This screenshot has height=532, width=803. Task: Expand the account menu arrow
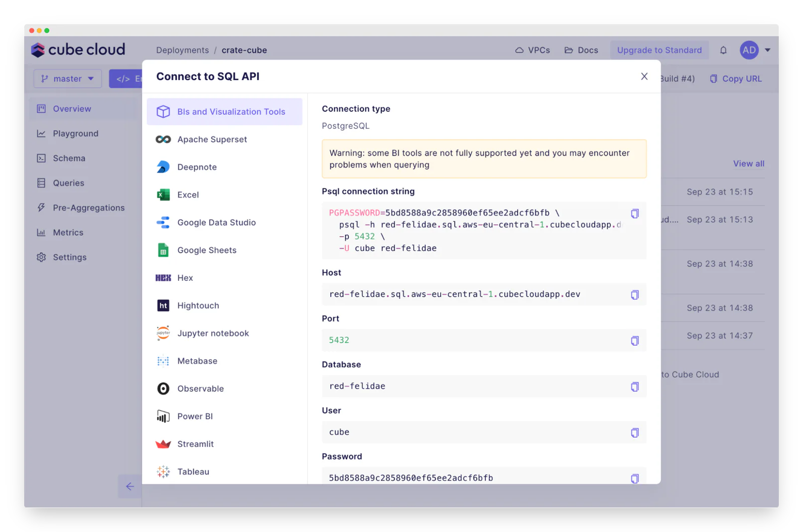[x=767, y=50]
